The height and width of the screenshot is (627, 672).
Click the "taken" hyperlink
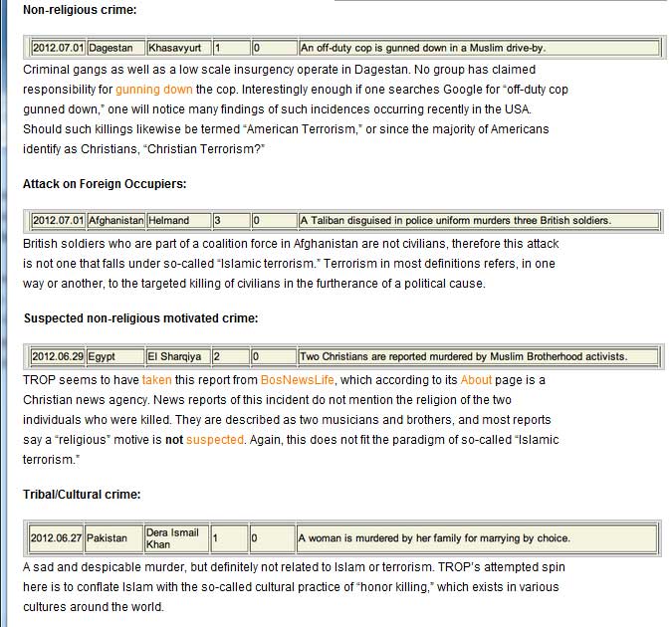pos(156,380)
